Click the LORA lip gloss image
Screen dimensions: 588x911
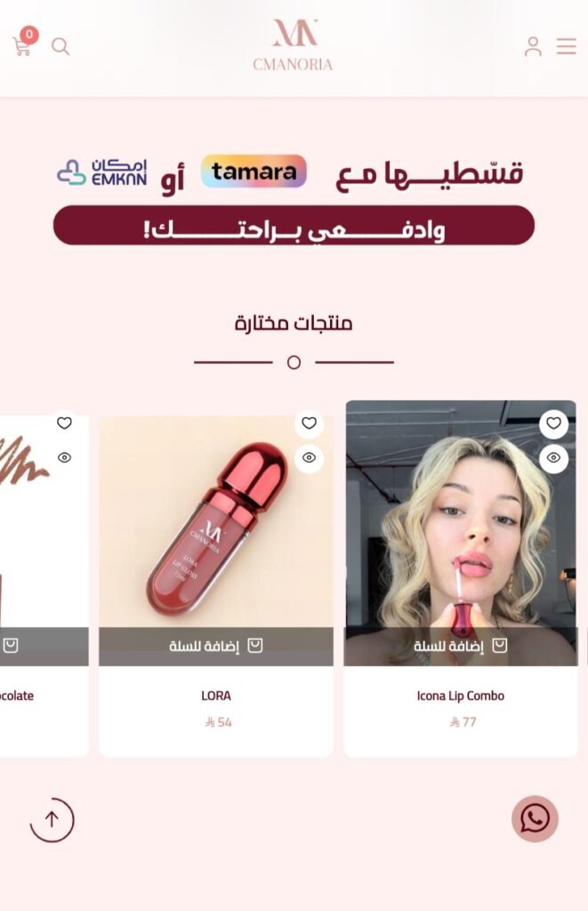pyautogui.click(x=216, y=521)
